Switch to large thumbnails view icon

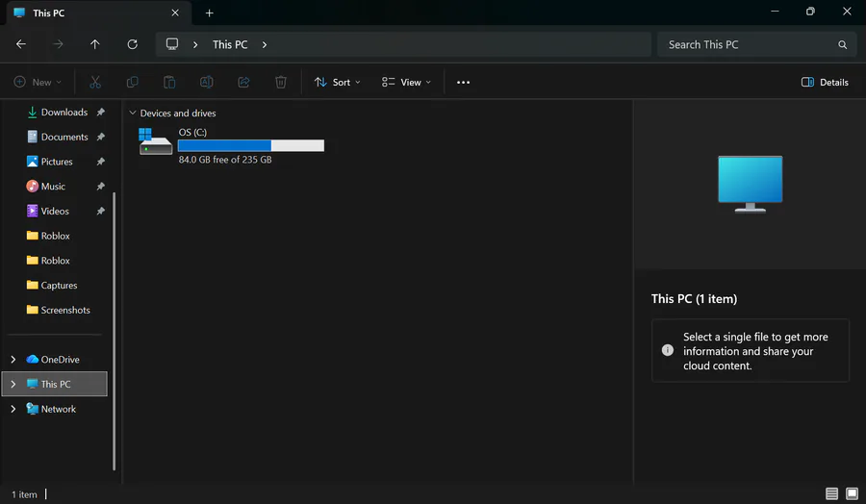853,493
